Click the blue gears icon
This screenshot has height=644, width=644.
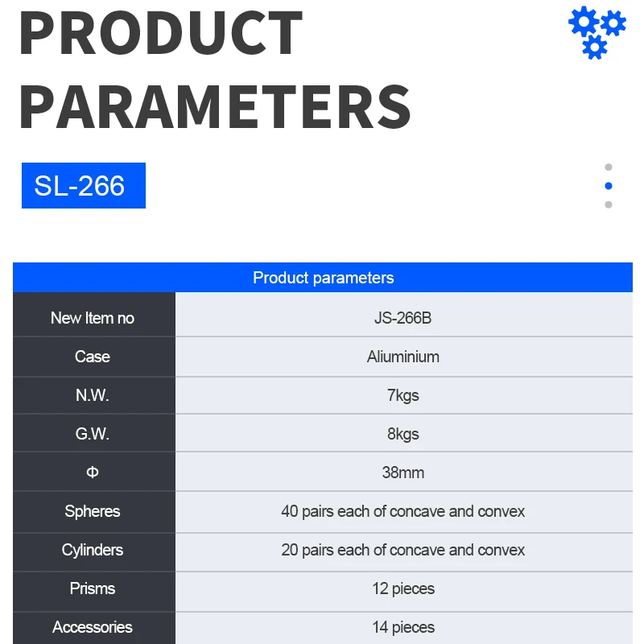pos(597,31)
